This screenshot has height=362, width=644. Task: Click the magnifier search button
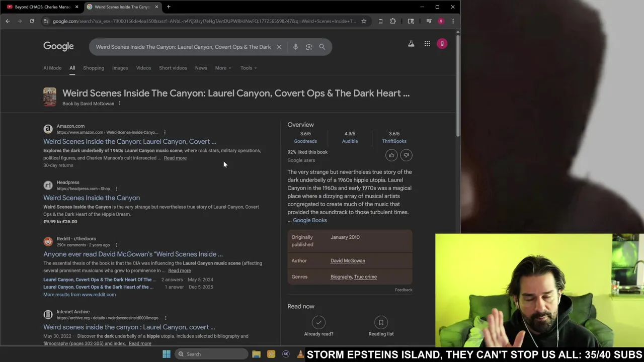click(322, 47)
